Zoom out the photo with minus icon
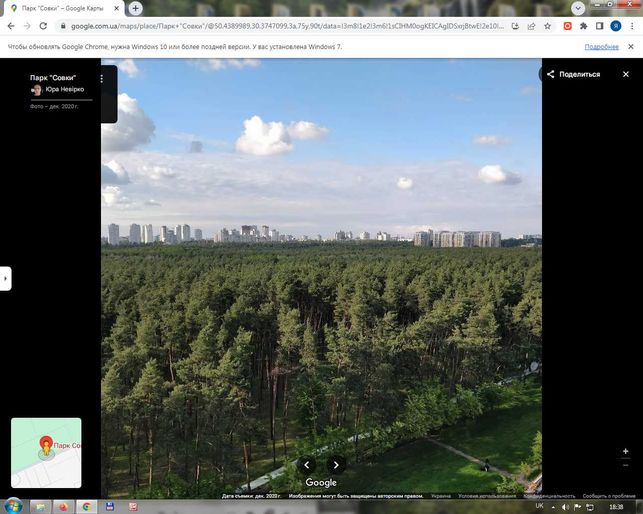643x514 pixels. coord(625,465)
